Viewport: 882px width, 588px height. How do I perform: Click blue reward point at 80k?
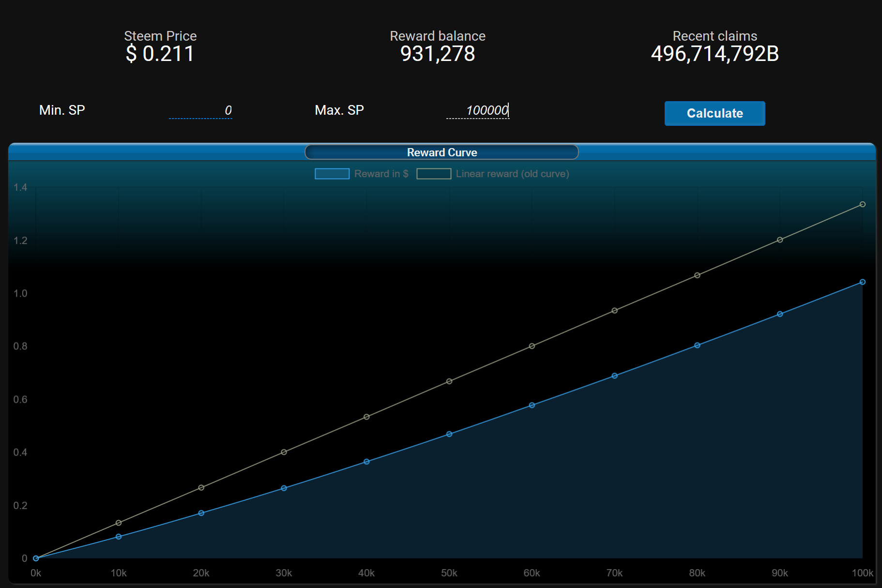[x=697, y=346]
